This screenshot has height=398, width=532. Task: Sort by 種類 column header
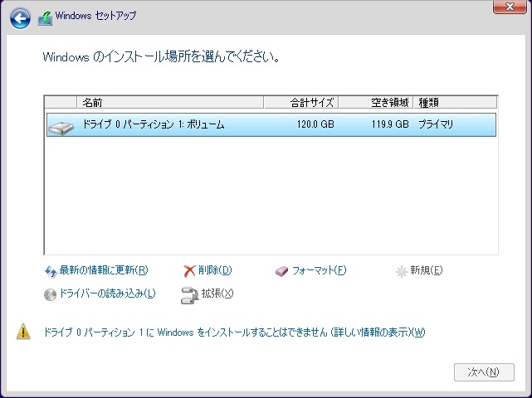click(x=456, y=102)
